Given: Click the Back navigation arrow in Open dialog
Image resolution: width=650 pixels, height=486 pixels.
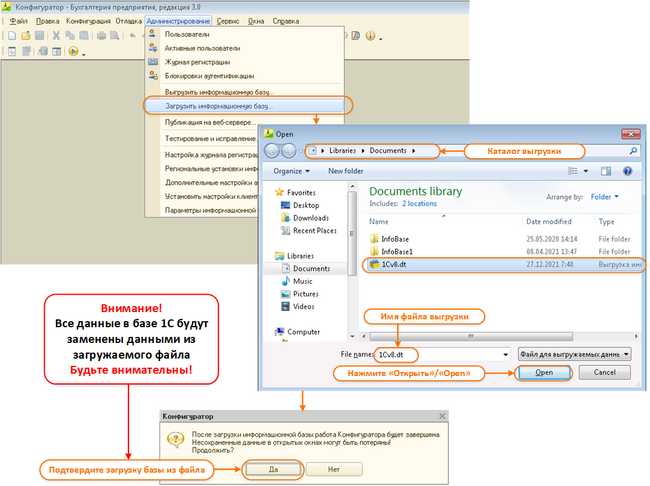Looking at the screenshot, I should [x=272, y=151].
